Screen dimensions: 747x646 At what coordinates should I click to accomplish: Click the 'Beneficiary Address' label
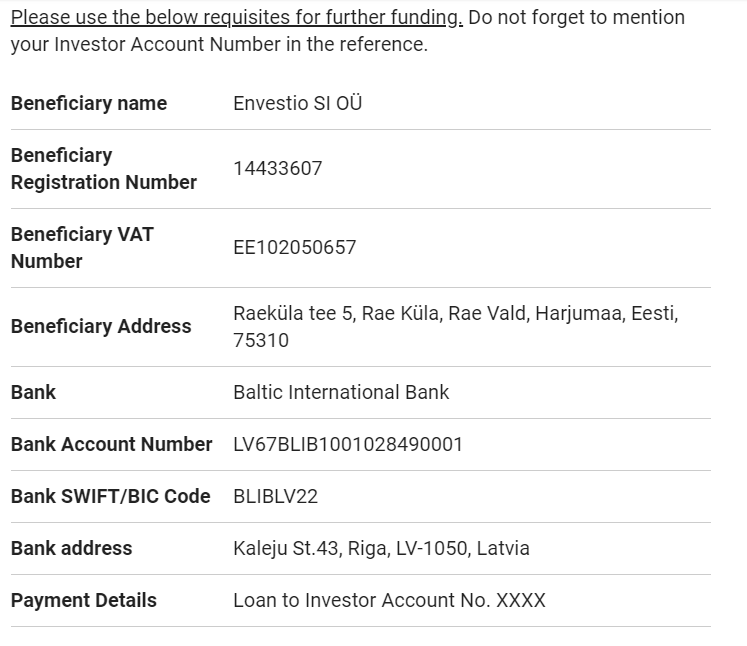pos(100,327)
